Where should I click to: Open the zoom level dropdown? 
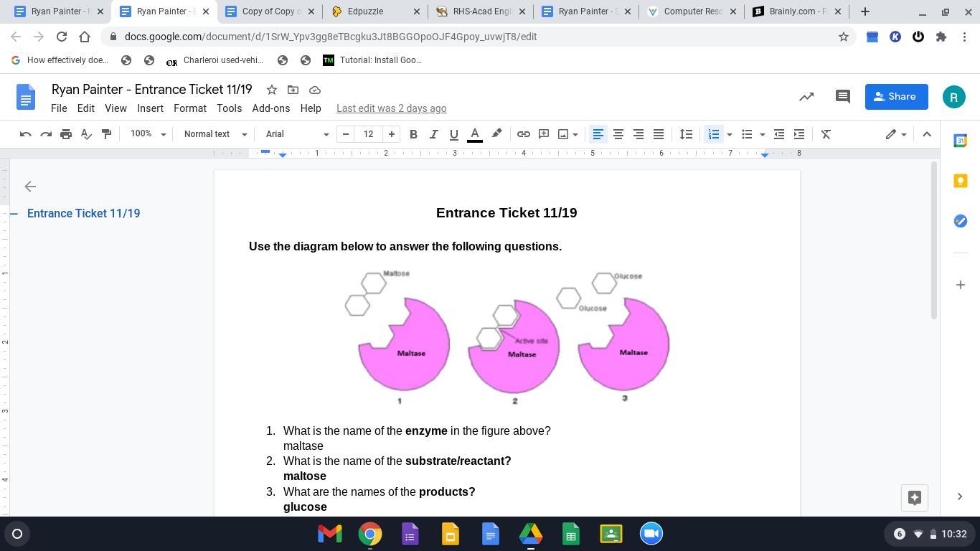coord(148,134)
